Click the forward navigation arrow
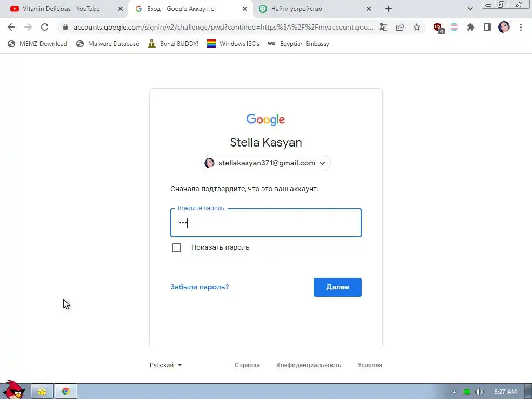This screenshot has height=399, width=532. click(28, 27)
